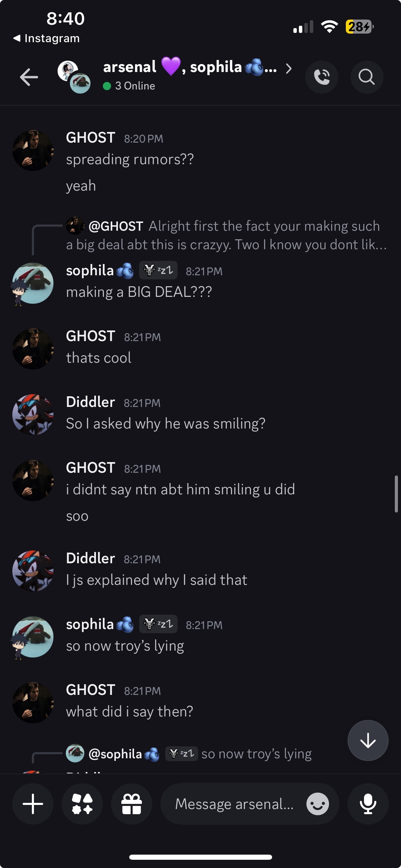
Task: Tap the gift icon
Action: point(132,804)
